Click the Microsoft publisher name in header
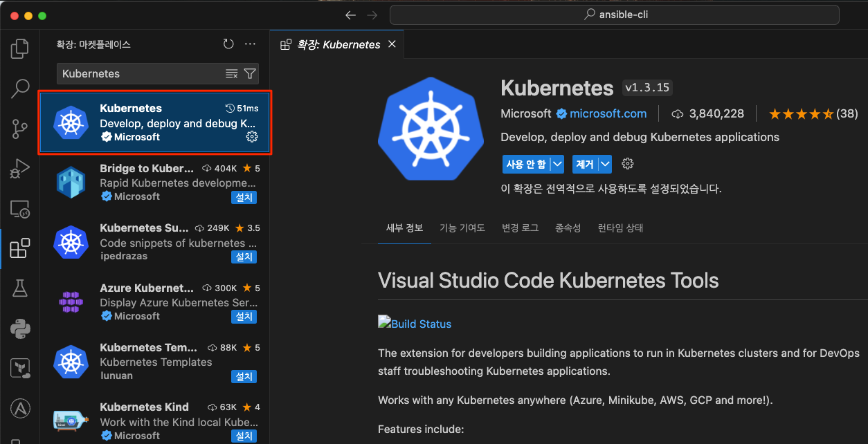Viewport: 868px width, 444px height. [525, 113]
